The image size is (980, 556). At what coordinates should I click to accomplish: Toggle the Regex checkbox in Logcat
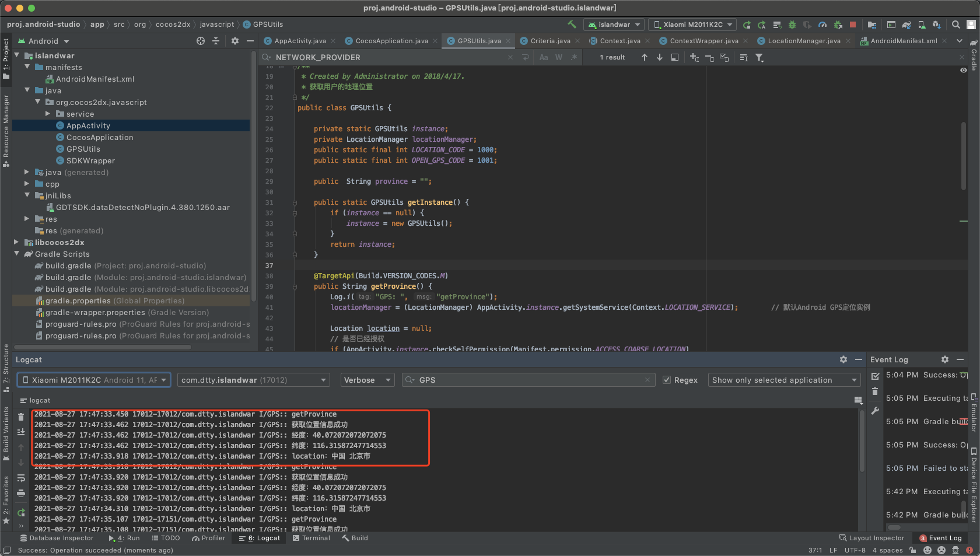click(x=667, y=380)
